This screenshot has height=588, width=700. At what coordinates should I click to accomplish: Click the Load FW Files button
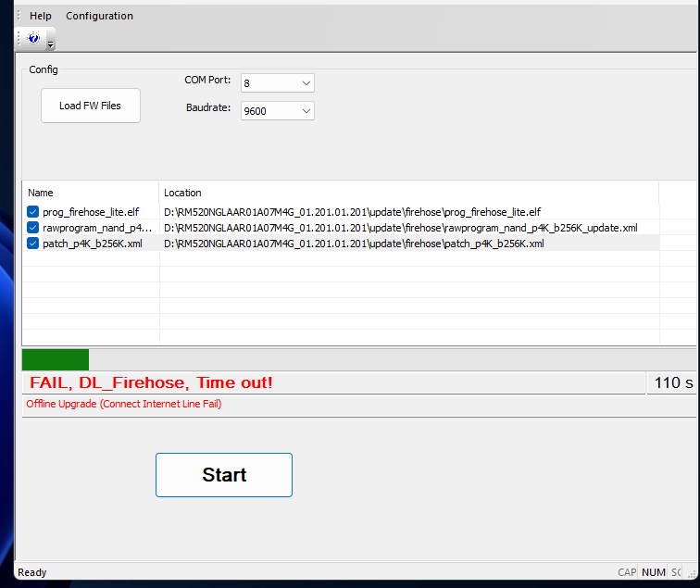tap(90, 106)
